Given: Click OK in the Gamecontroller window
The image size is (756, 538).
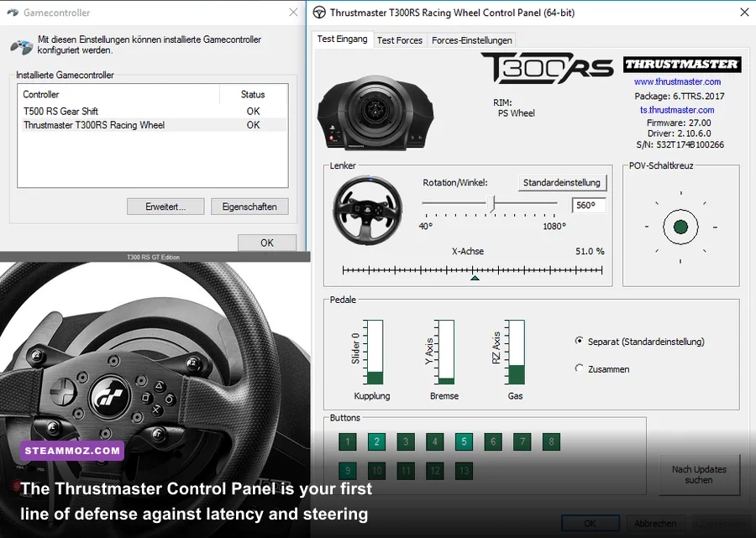Looking at the screenshot, I should (x=267, y=243).
